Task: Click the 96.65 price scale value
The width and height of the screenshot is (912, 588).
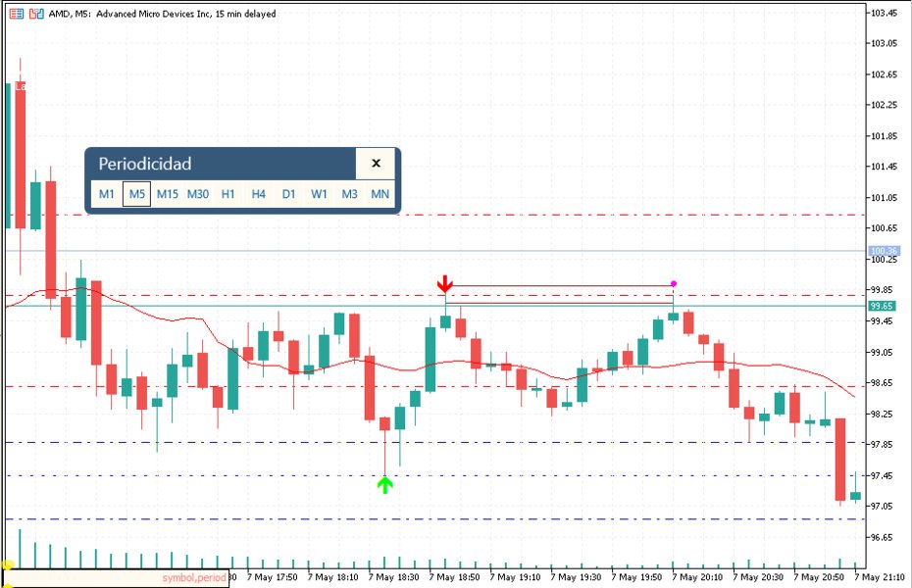Action: (x=882, y=537)
